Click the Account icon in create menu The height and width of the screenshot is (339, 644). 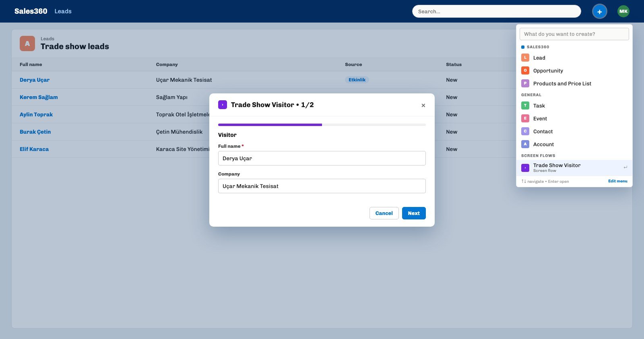525,144
